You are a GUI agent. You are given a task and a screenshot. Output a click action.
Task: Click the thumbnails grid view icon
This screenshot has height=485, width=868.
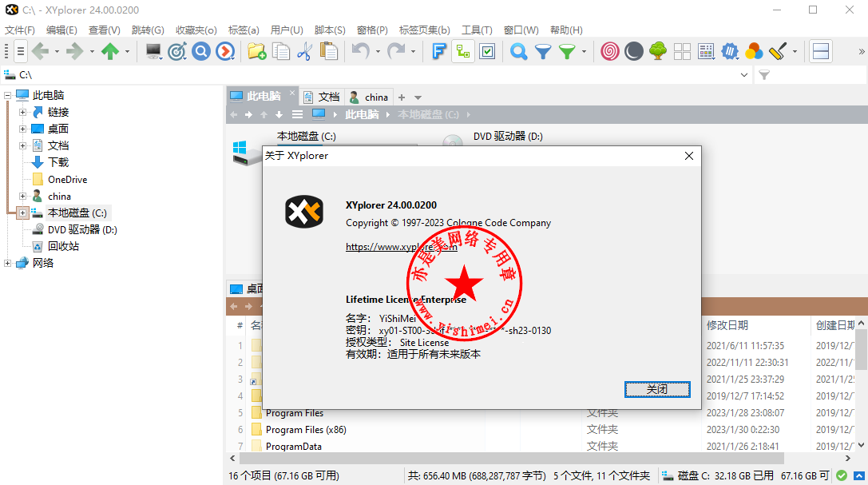682,51
